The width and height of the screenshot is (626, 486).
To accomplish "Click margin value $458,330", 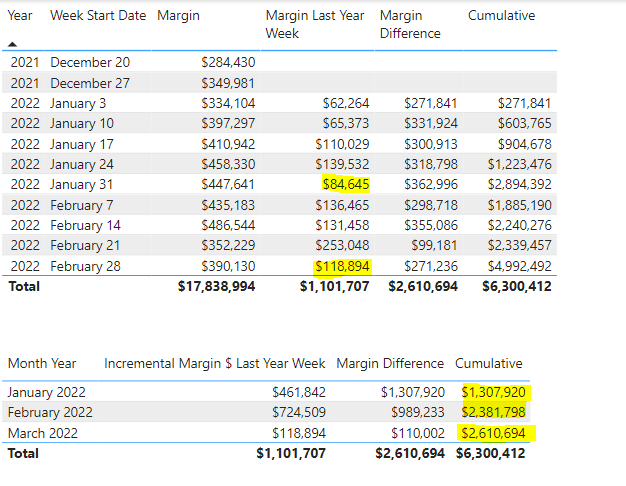I will pyautogui.click(x=228, y=164).
